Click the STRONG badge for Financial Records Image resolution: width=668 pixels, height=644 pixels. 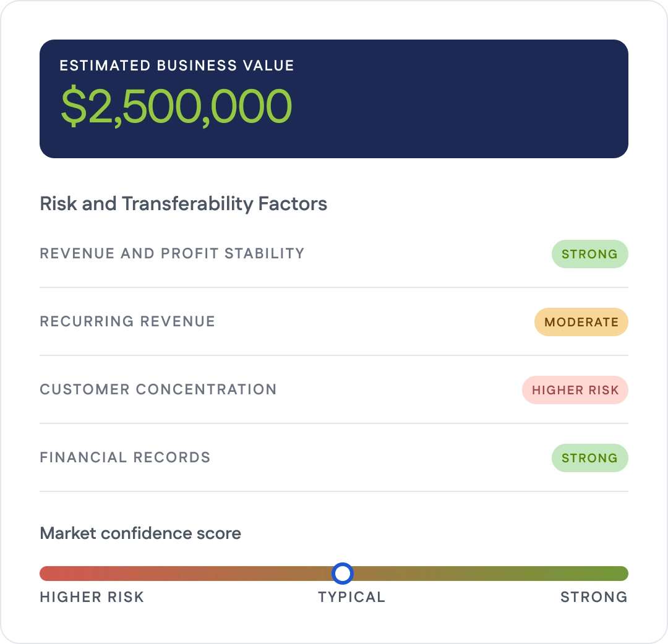(589, 458)
